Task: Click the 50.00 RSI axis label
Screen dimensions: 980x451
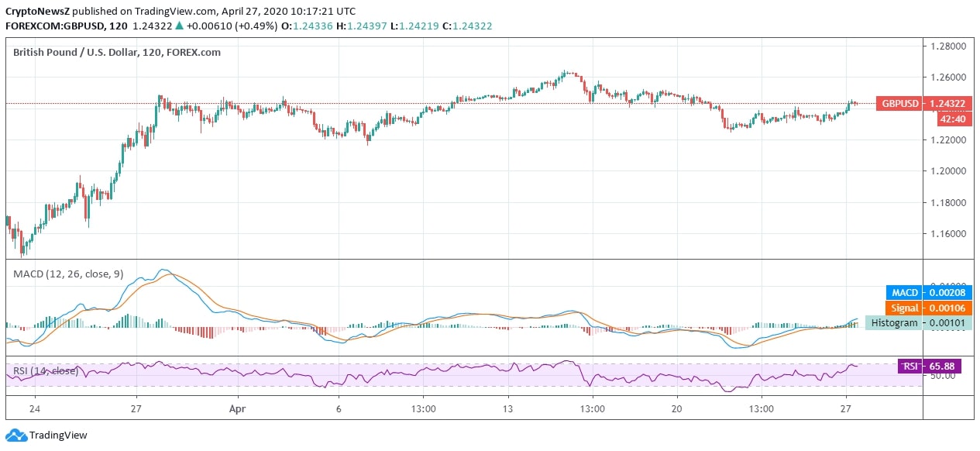Action: pos(941,376)
